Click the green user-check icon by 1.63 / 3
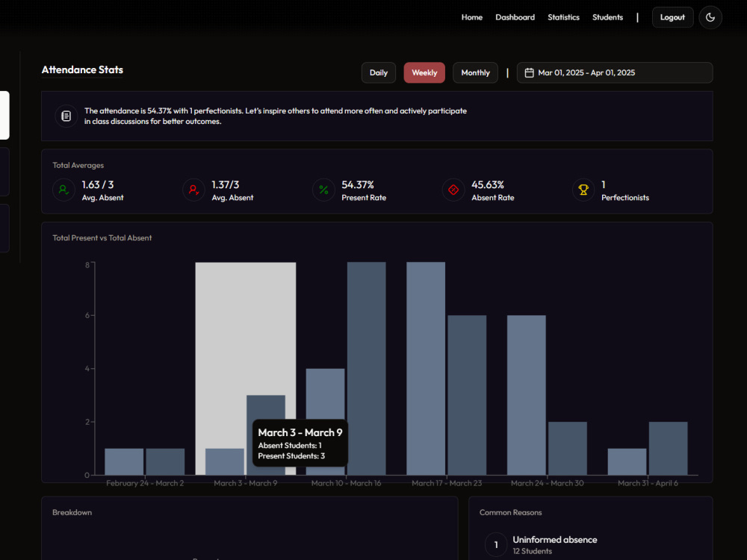Image resolution: width=747 pixels, height=560 pixels. coord(63,190)
